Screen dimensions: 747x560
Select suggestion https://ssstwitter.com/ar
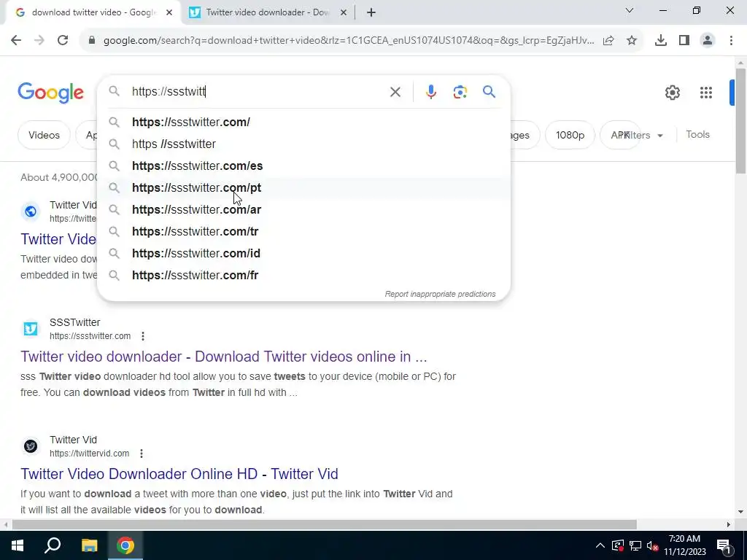[x=303, y=209]
